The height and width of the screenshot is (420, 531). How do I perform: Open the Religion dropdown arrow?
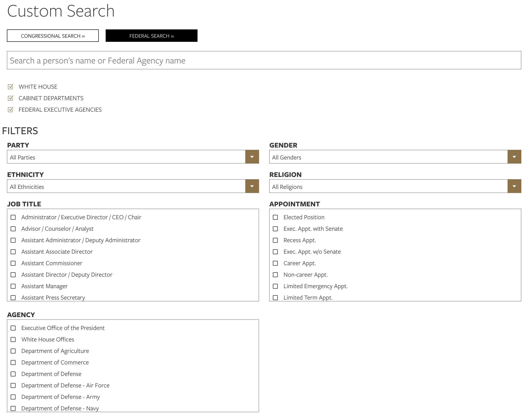(514, 186)
